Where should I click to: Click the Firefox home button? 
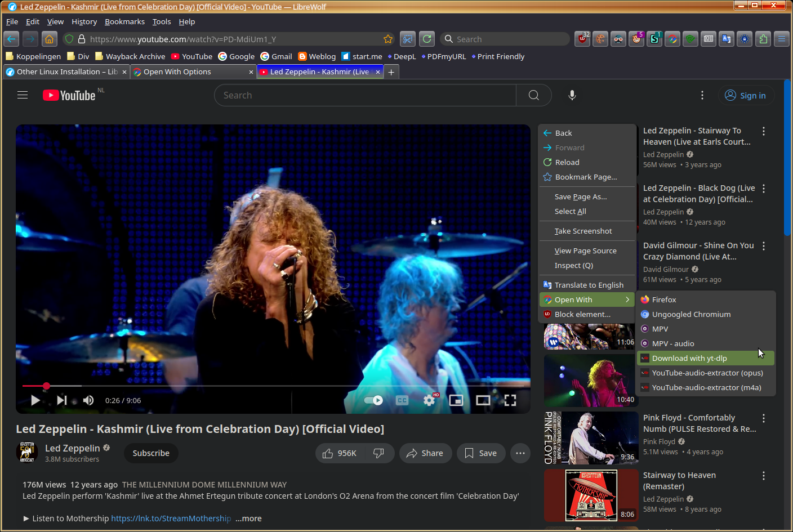tap(50, 39)
